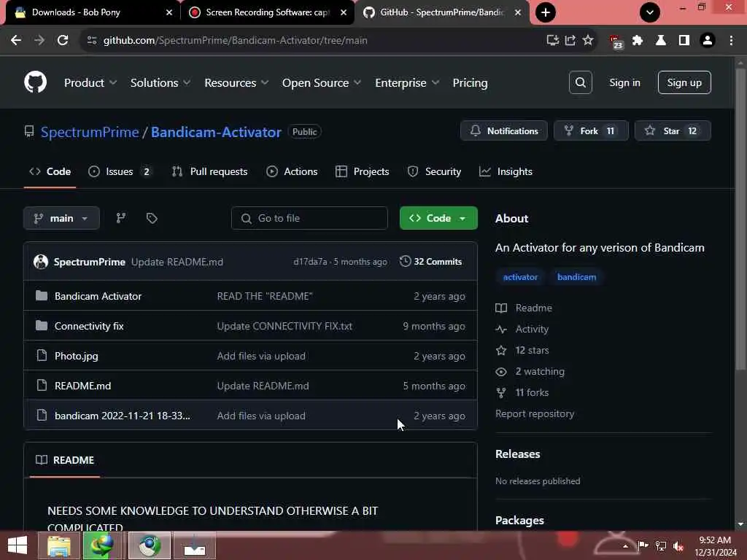Open the Photo.jpg file
Image resolution: width=747 pixels, height=560 pixels.
click(x=76, y=356)
